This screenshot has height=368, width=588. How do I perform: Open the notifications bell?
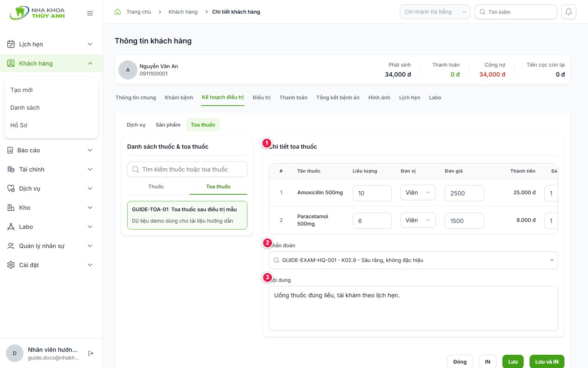(x=569, y=12)
